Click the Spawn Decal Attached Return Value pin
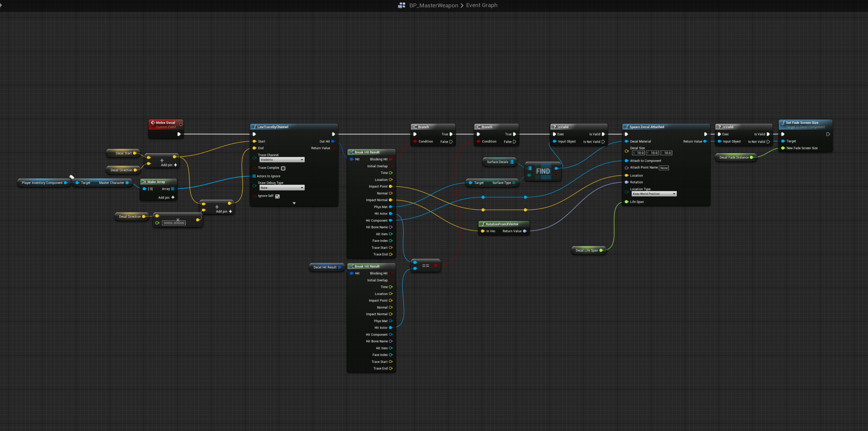This screenshot has width=868, height=431. (705, 141)
